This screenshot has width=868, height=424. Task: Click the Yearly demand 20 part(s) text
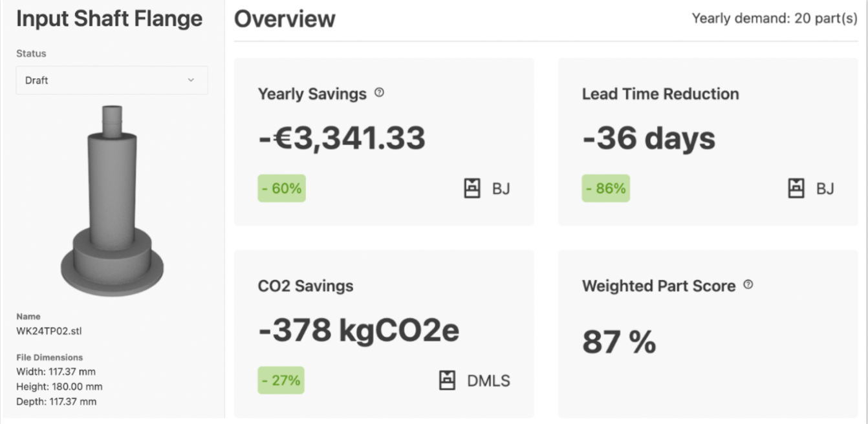pyautogui.click(x=773, y=19)
